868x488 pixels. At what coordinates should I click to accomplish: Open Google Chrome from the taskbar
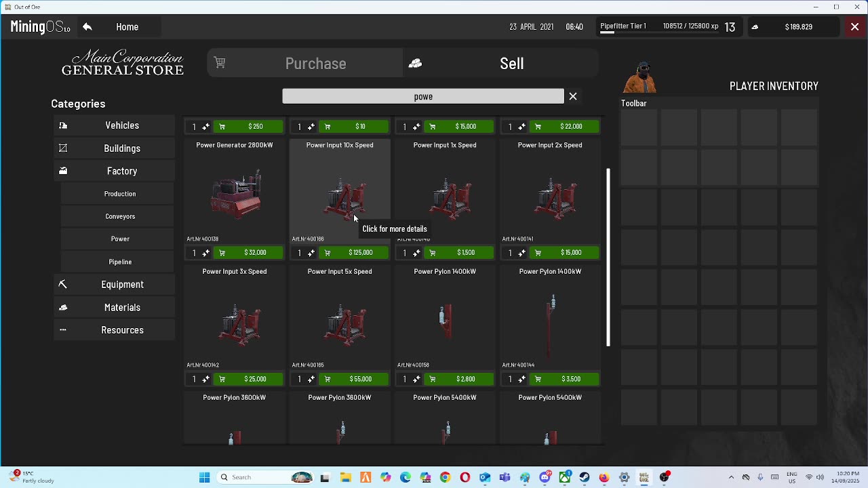click(x=445, y=477)
